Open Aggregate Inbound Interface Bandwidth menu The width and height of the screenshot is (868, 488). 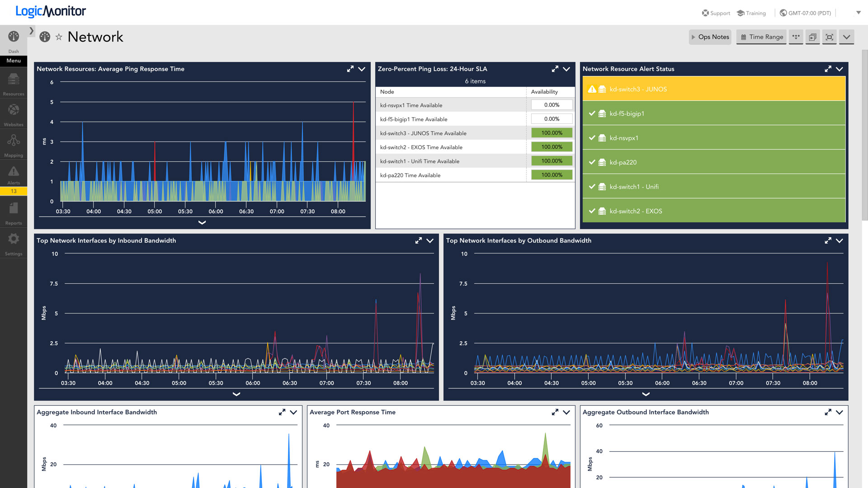pos(293,412)
